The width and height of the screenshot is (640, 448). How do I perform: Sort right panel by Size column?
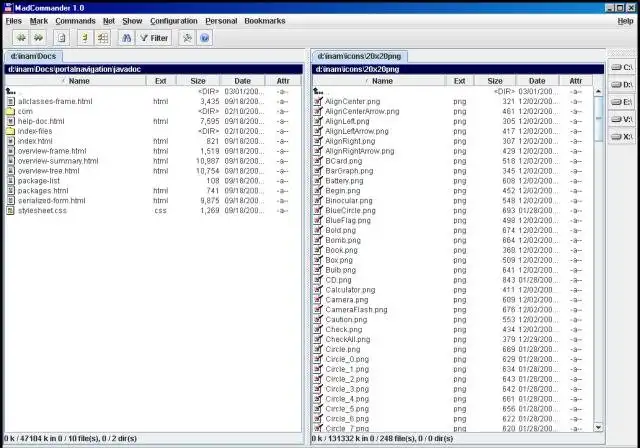point(495,81)
